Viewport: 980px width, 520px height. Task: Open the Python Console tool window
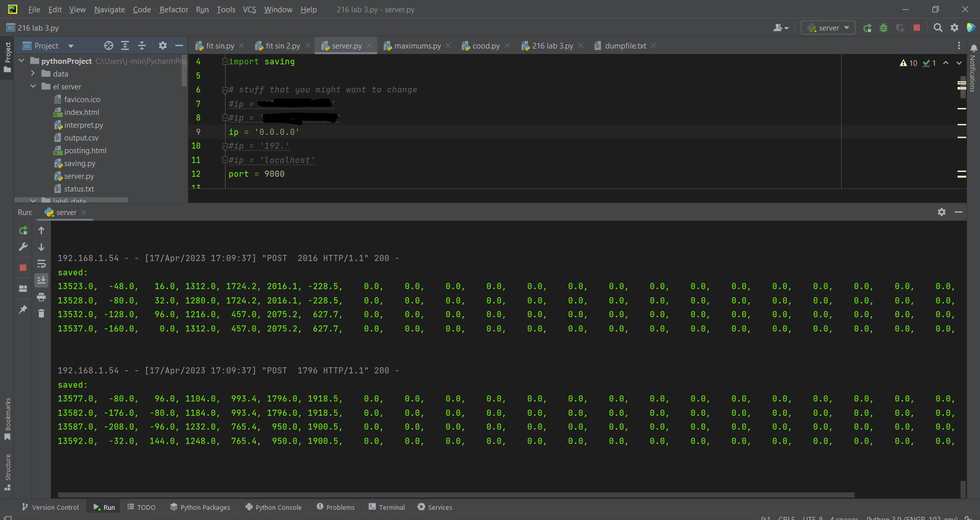tap(274, 507)
